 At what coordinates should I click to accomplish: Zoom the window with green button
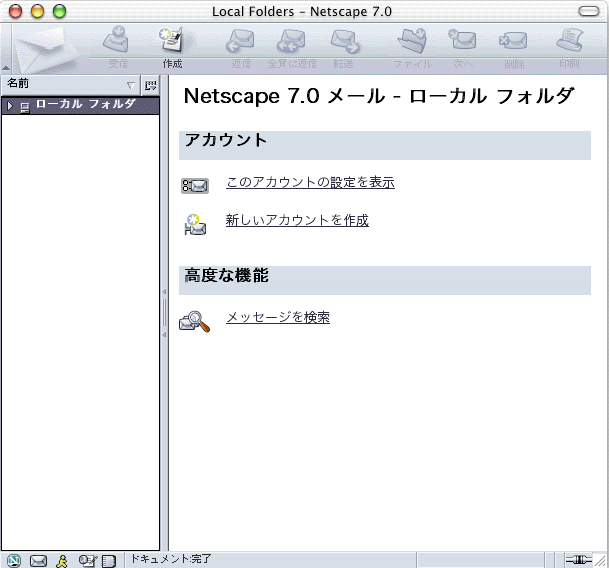(x=60, y=11)
